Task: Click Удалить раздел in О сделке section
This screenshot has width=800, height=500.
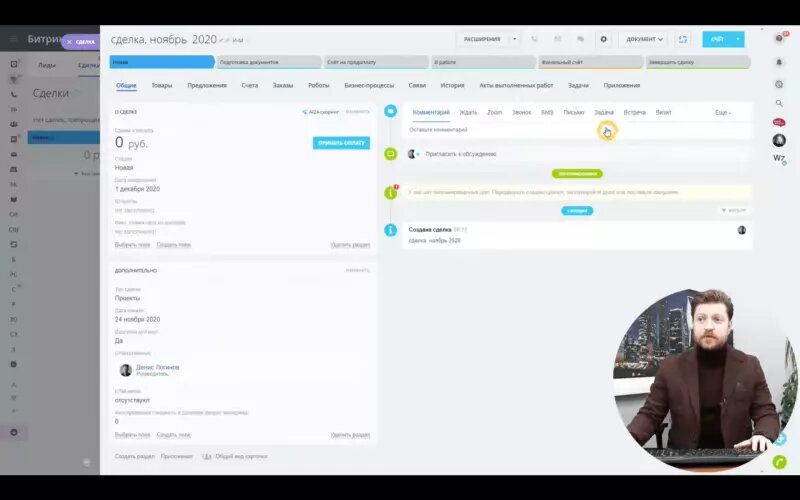Action: pyautogui.click(x=350, y=245)
